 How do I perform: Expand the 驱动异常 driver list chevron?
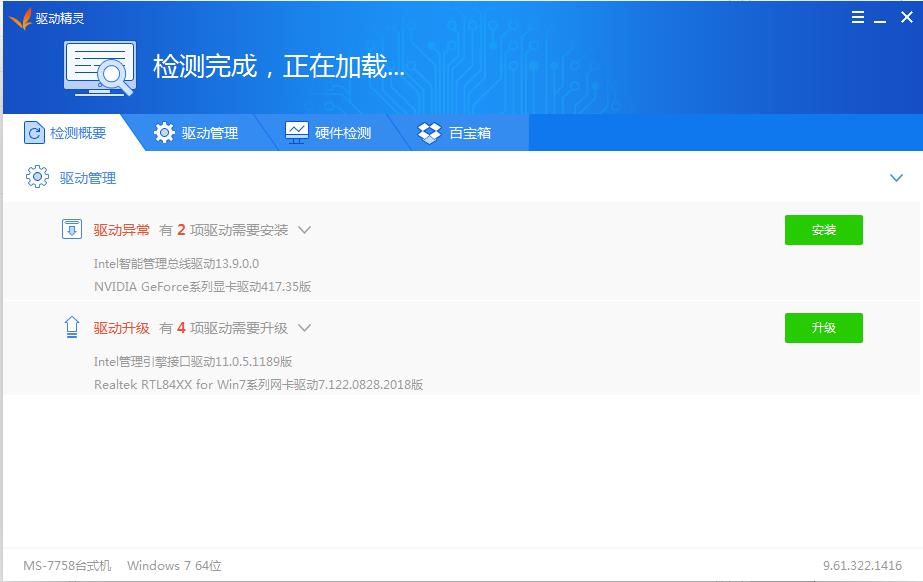[x=304, y=230]
